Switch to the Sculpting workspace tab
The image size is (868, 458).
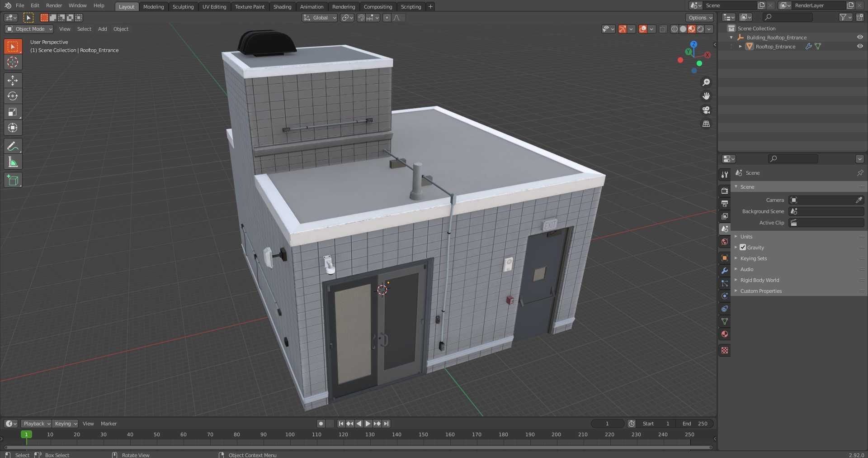click(x=183, y=7)
